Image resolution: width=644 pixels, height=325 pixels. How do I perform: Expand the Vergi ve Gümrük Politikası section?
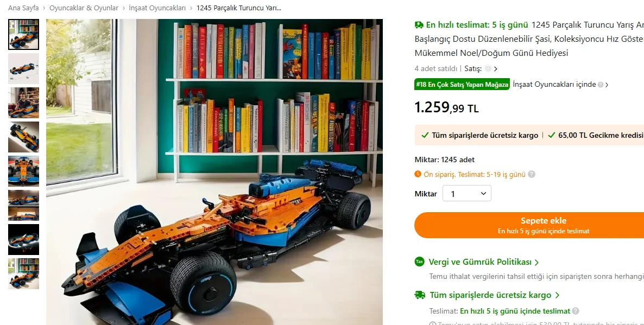[483, 262]
